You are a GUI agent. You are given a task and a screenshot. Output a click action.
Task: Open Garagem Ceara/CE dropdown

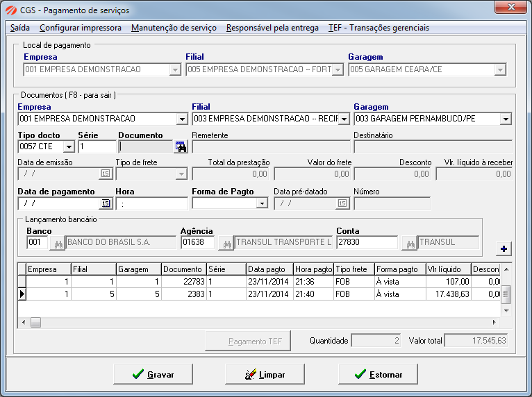[x=500, y=70]
